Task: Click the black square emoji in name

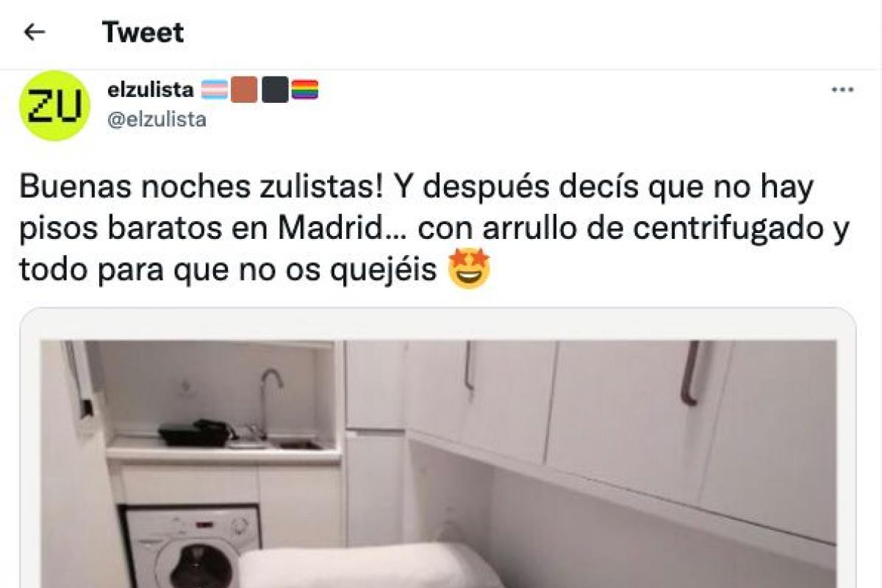Action: [274, 90]
